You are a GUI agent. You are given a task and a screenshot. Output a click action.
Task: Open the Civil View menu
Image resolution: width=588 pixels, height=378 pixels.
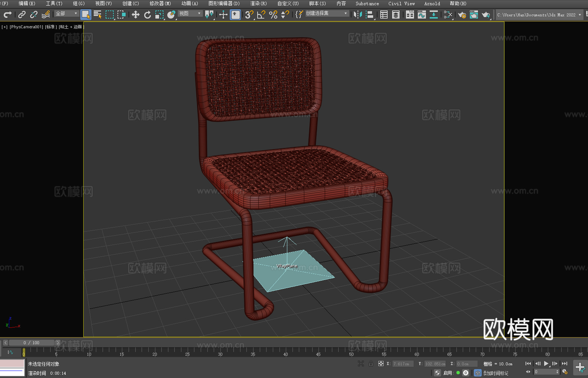[401, 3]
